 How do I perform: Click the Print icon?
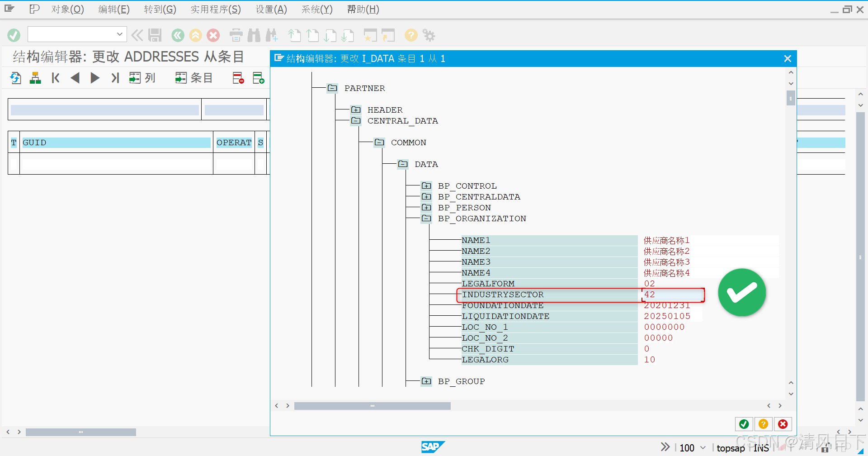coord(236,35)
